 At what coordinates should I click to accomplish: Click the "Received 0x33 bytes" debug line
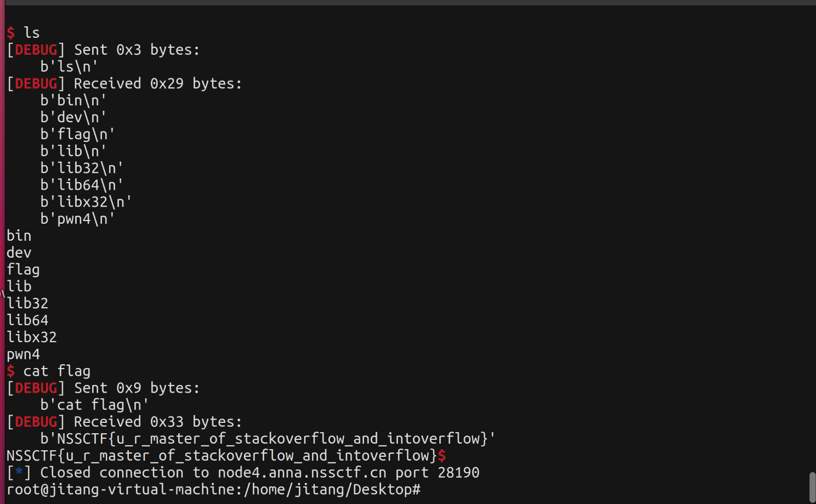coord(157,422)
